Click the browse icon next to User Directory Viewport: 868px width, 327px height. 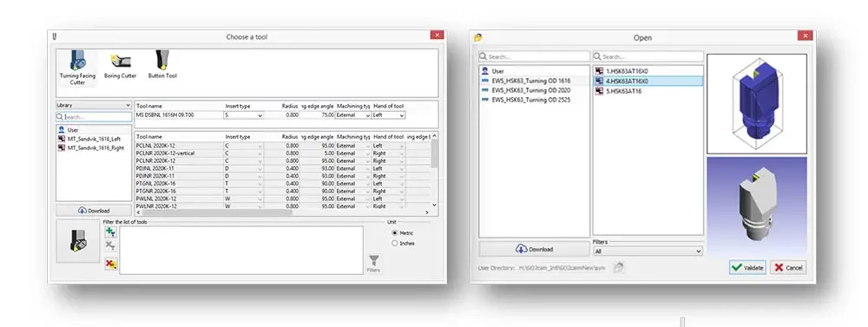point(618,267)
